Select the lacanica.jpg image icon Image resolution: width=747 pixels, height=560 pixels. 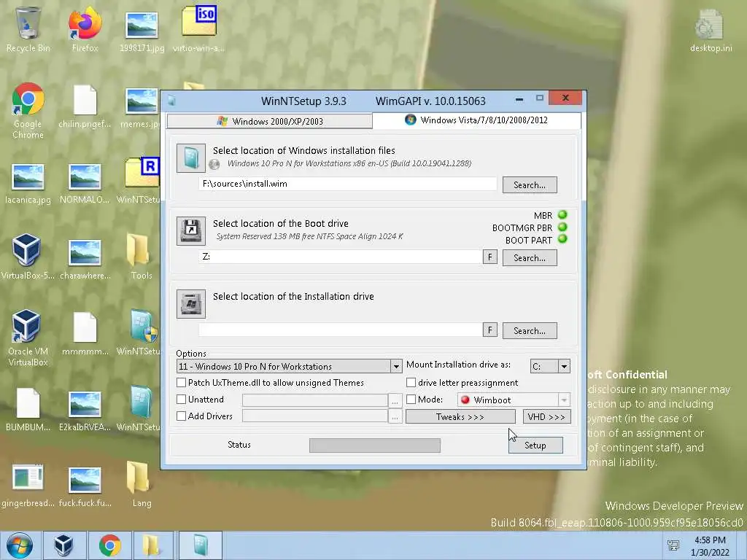click(x=28, y=183)
